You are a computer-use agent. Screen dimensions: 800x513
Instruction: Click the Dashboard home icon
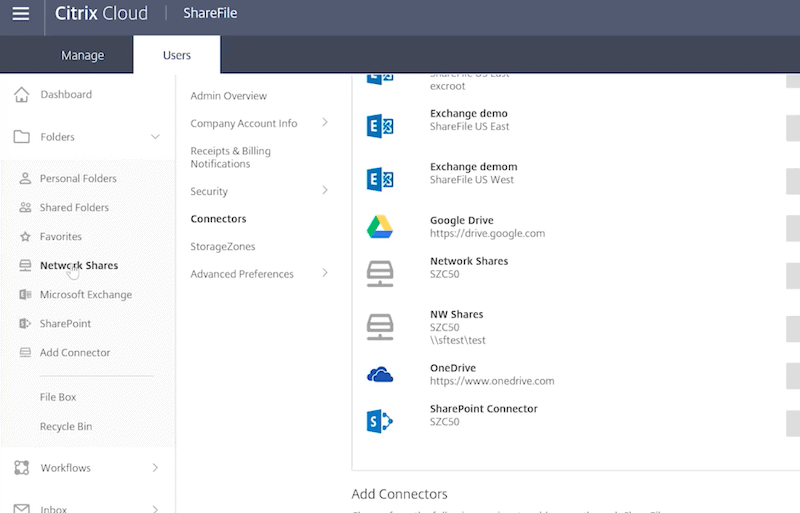21,94
